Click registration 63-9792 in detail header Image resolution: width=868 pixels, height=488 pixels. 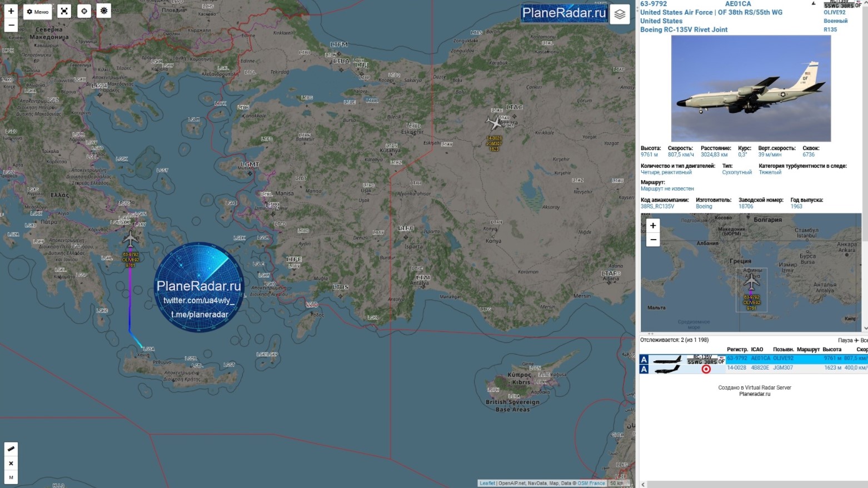point(654,4)
